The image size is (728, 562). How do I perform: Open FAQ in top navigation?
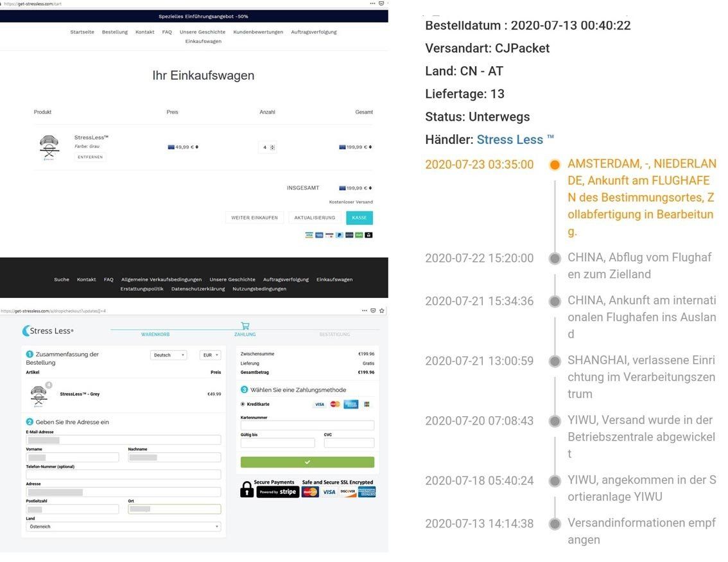(x=167, y=32)
